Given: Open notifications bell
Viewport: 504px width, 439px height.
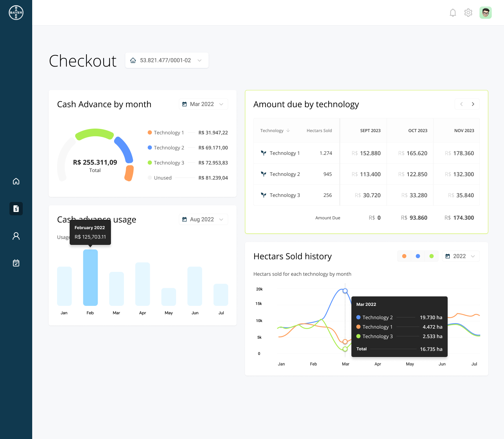Looking at the screenshot, I should point(453,13).
